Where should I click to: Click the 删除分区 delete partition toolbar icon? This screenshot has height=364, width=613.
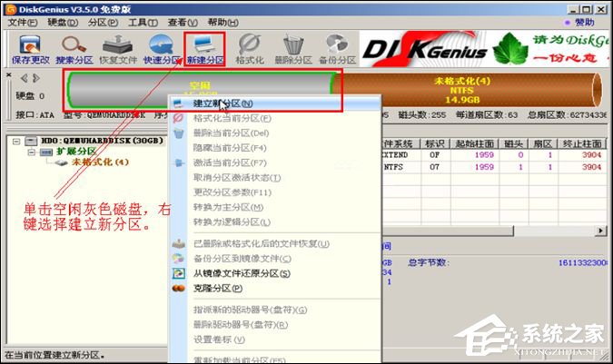293,50
